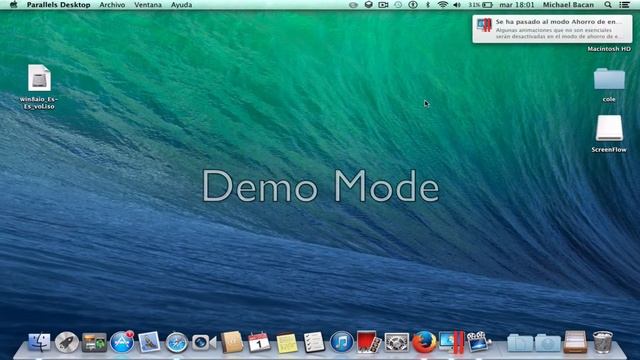This screenshot has width=640, height=360.
Task: Open the Parallels Desktop application menu
Action: (58, 5)
